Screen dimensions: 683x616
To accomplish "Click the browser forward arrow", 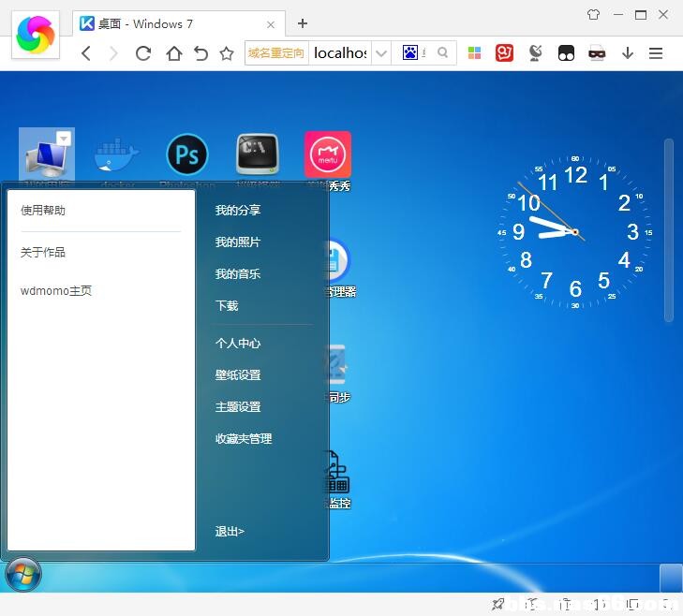I will pos(113,53).
